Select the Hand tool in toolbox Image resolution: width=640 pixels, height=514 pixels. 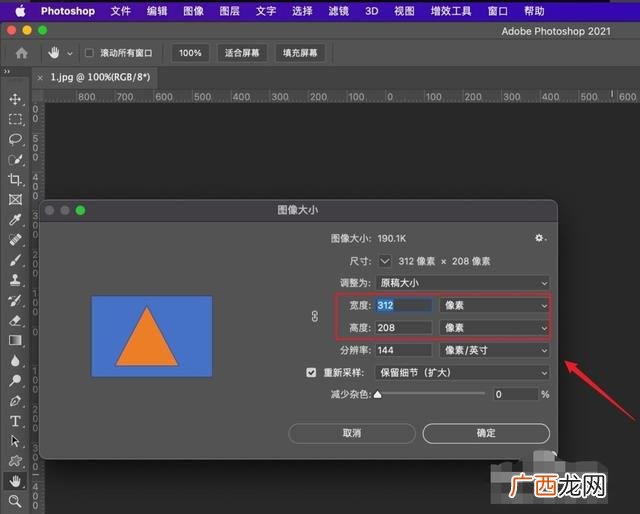pos(16,481)
